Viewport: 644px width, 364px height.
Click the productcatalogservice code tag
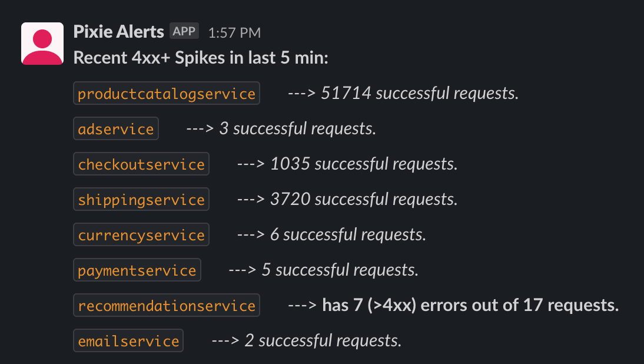pyautogui.click(x=167, y=94)
